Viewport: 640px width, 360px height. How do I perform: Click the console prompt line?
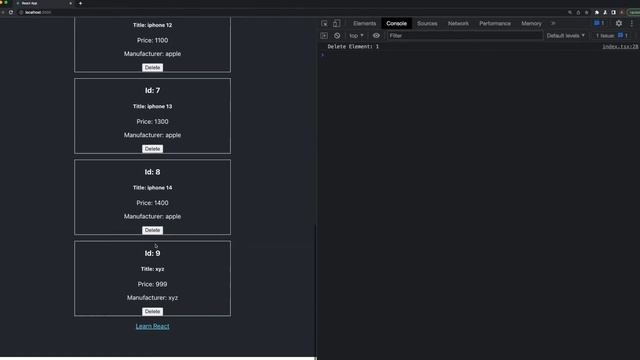tap(478, 55)
